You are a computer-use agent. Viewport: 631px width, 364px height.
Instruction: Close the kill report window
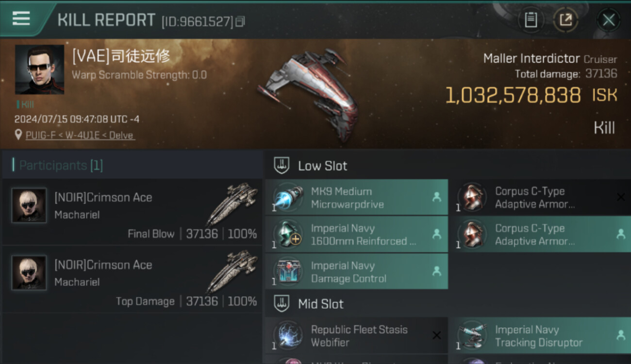(608, 20)
